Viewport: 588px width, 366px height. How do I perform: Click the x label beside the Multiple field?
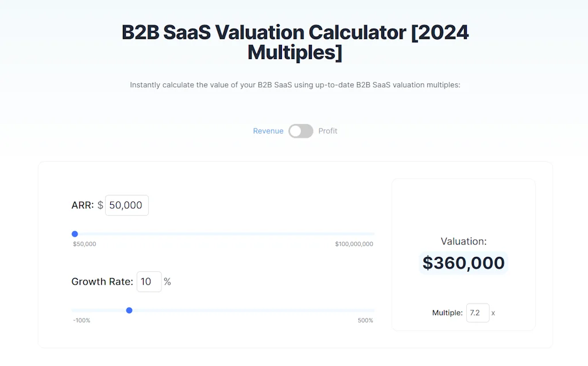[493, 313]
